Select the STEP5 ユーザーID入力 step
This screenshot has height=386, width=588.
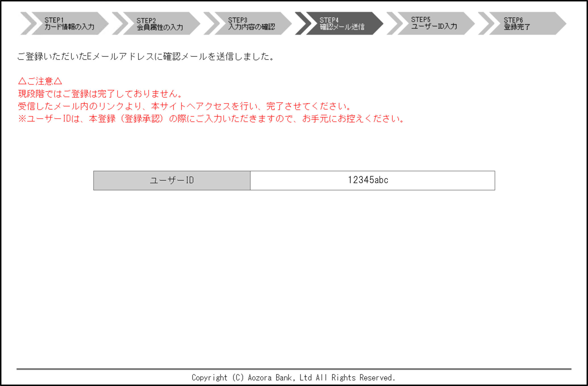coord(434,23)
